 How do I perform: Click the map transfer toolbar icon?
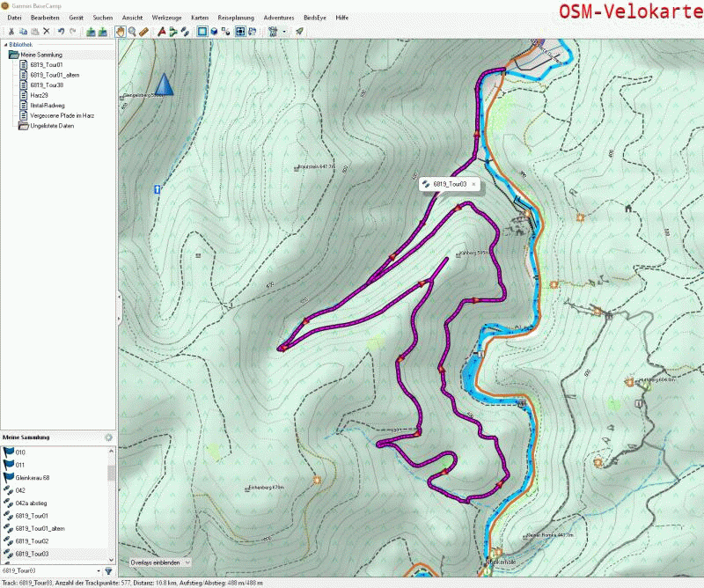click(x=253, y=32)
